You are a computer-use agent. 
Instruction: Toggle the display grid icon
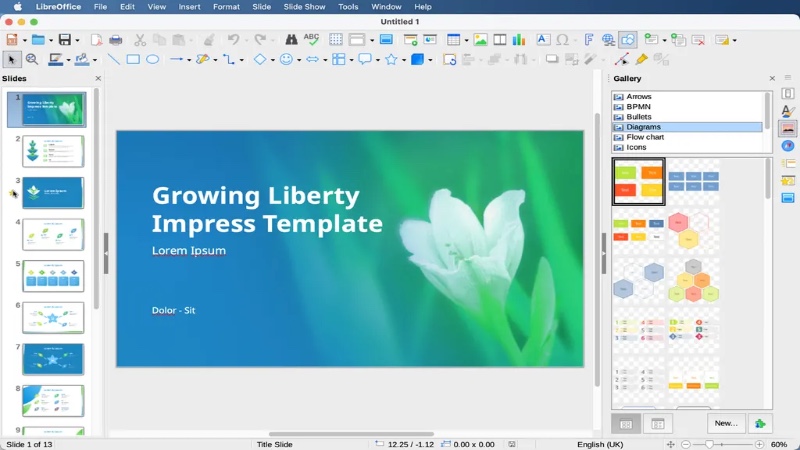coord(336,40)
